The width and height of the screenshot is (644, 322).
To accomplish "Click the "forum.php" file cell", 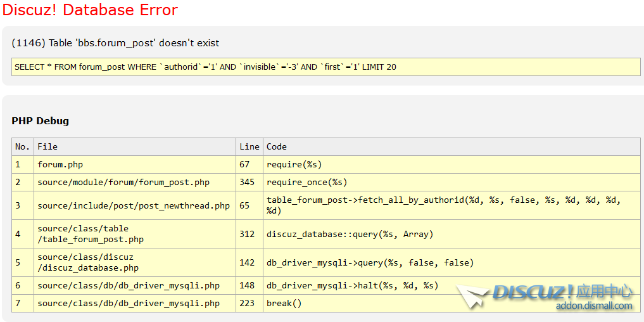I will (135, 165).
